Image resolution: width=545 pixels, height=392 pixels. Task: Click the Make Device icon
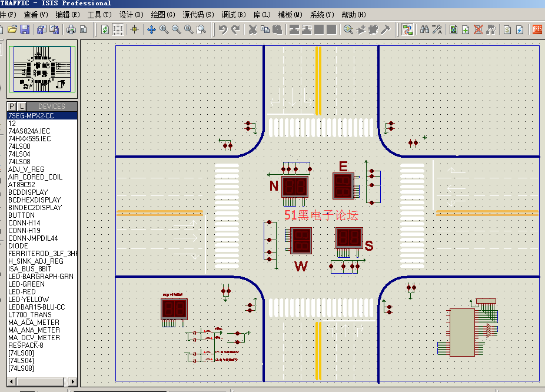361,29
